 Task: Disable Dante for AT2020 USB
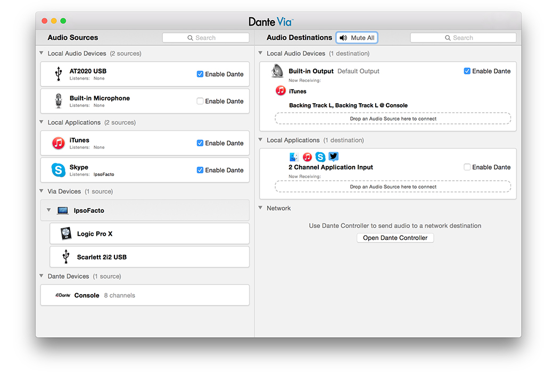pos(200,74)
